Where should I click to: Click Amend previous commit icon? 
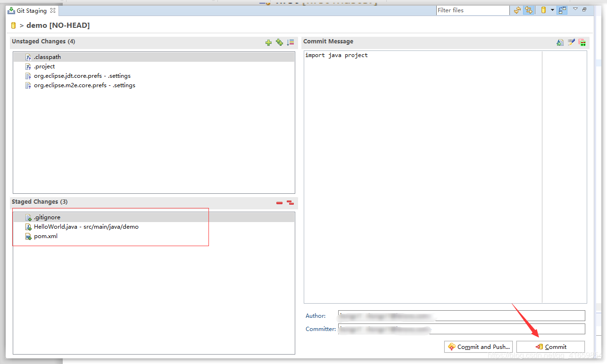[560, 42]
